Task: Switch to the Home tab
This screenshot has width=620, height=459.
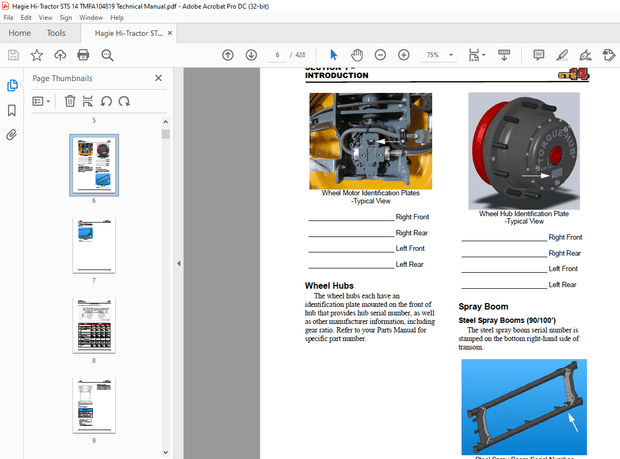Action: (20, 33)
